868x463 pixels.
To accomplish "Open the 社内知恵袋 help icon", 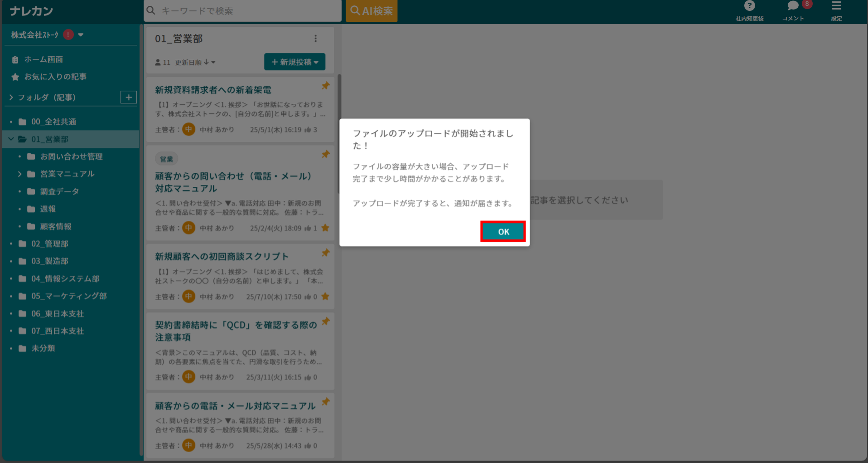I will (749, 6).
